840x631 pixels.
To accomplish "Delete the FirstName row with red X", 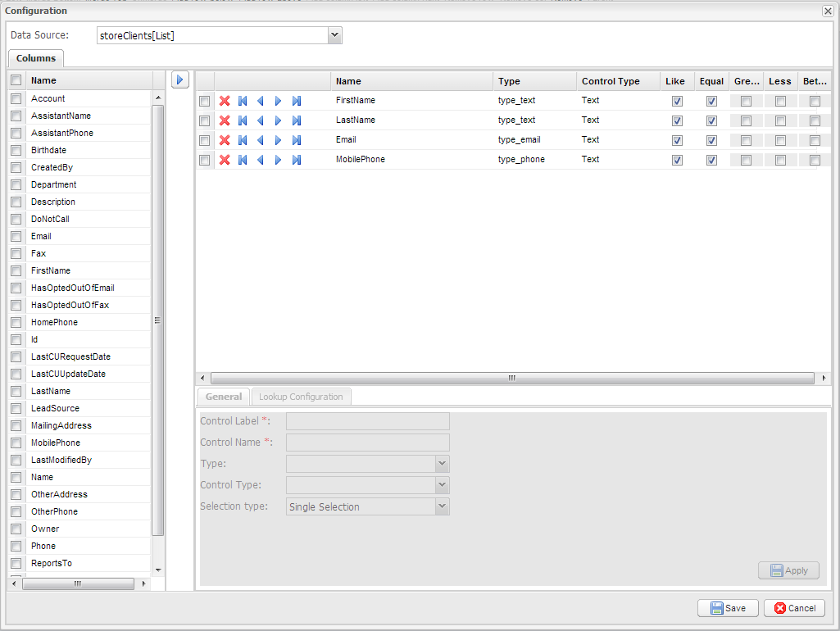I will click(x=225, y=101).
